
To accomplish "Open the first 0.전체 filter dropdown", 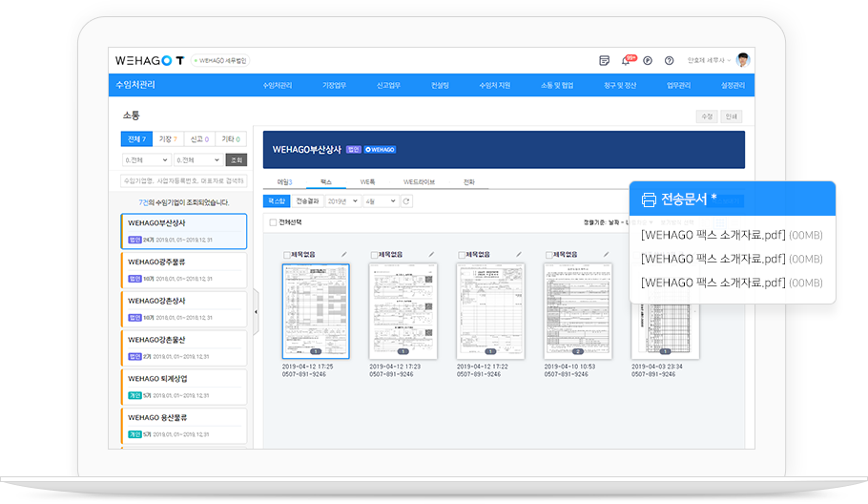I will [146, 160].
